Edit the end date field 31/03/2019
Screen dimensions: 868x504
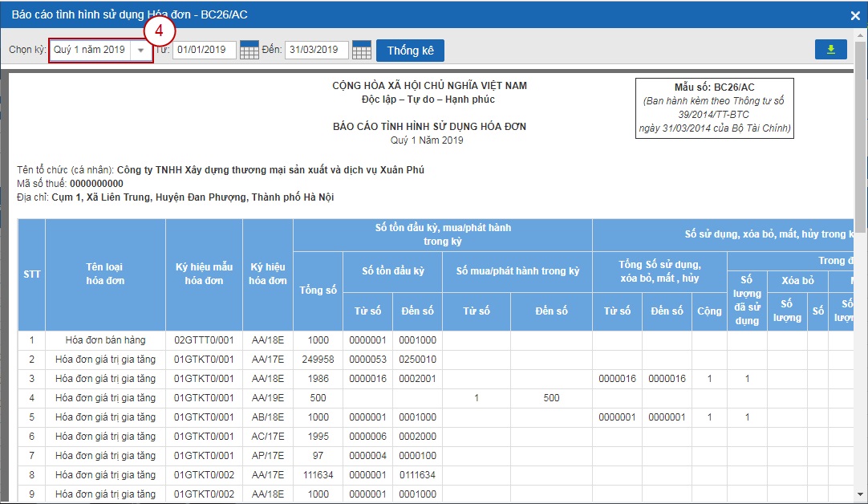click(x=317, y=50)
